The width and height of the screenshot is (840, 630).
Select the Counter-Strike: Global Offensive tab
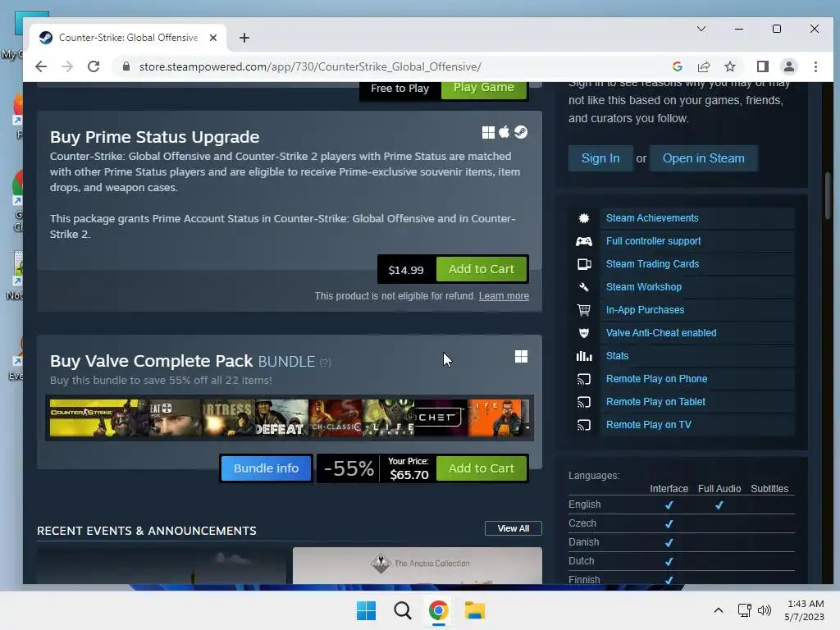click(x=128, y=38)
